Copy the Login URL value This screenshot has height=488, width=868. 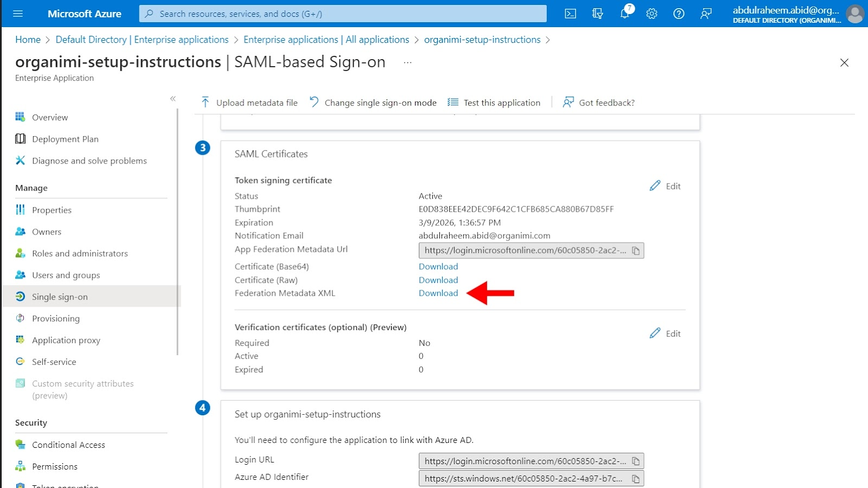[x=636, y=461]
